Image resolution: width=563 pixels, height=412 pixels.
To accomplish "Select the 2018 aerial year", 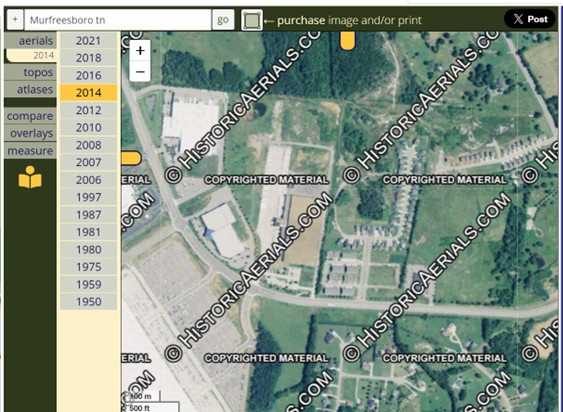I will click(x=88, y=58).
